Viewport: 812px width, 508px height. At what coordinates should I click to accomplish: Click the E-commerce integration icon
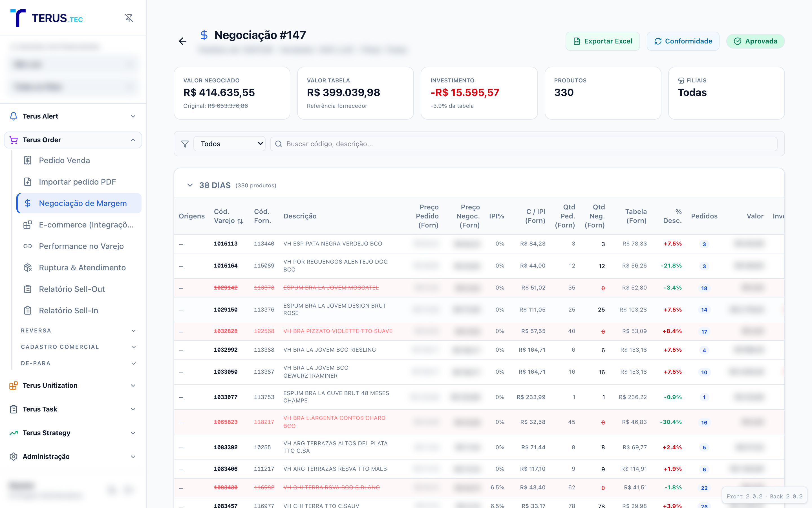pos(28,225)
